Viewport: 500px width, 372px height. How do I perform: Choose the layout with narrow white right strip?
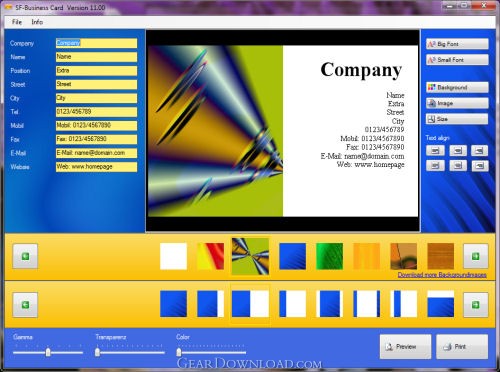(x=210, y=304)
